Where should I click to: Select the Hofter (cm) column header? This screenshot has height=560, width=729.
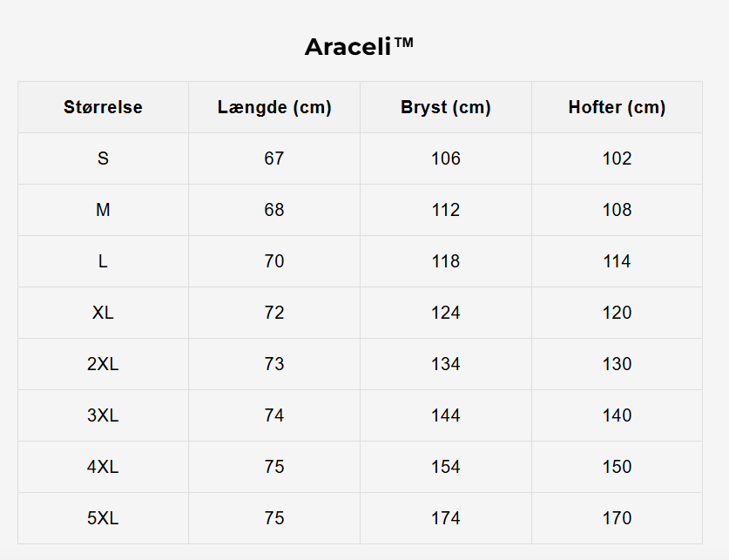tap(617, 107)
